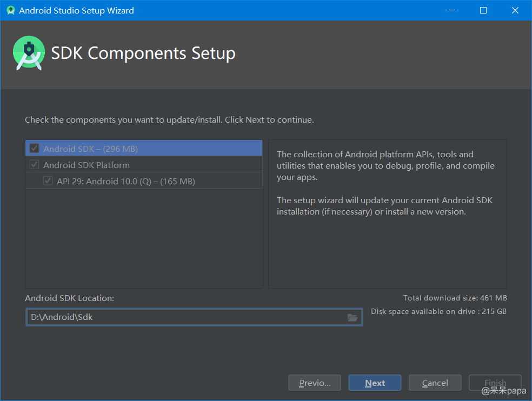Continue with the Next button
Image resolution: width=532 pixels, height=401 pixels.
[x=375, y=383]
